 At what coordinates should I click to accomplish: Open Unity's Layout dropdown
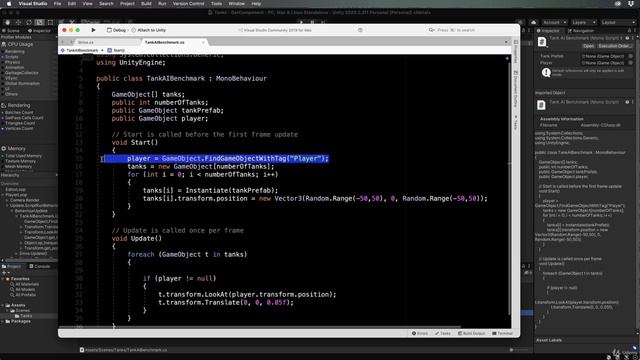[618, 22]
